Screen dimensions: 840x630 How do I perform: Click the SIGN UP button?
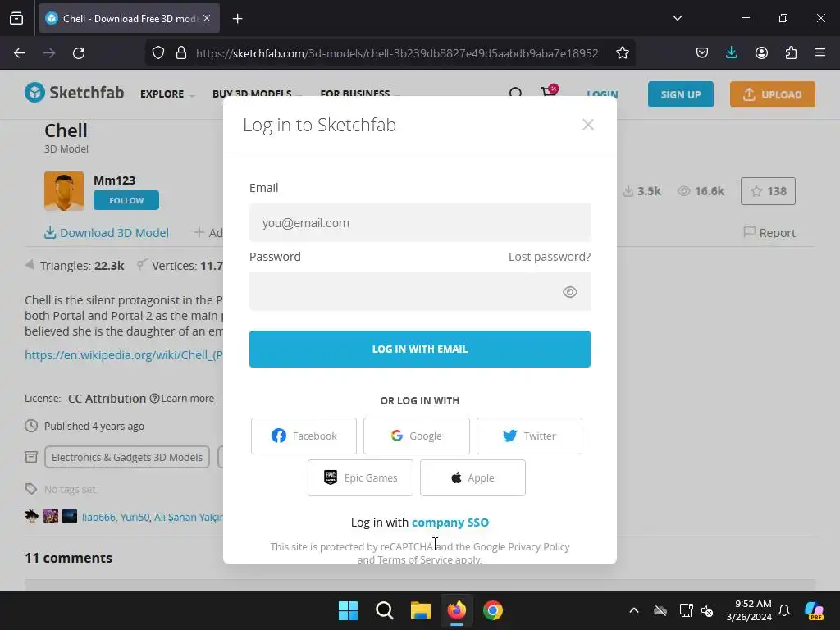pos(680,94)
